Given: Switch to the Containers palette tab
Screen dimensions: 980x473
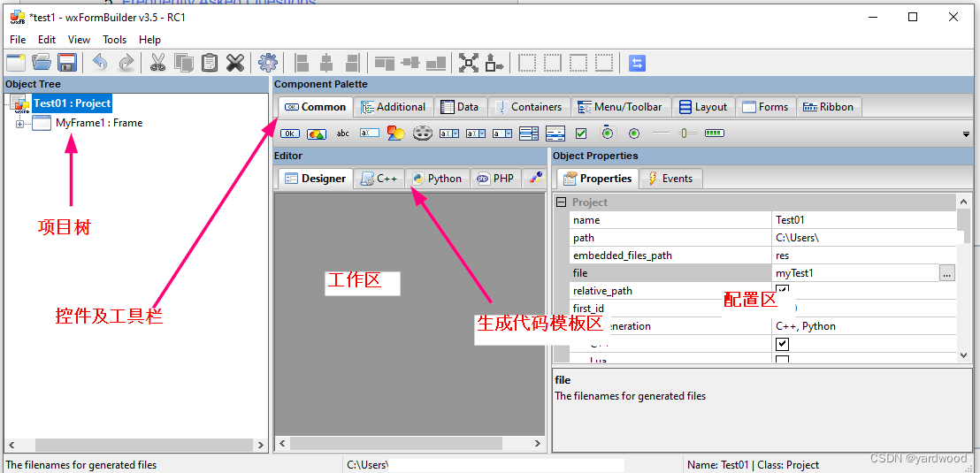Looking at the screenshot, I should 529,107.
